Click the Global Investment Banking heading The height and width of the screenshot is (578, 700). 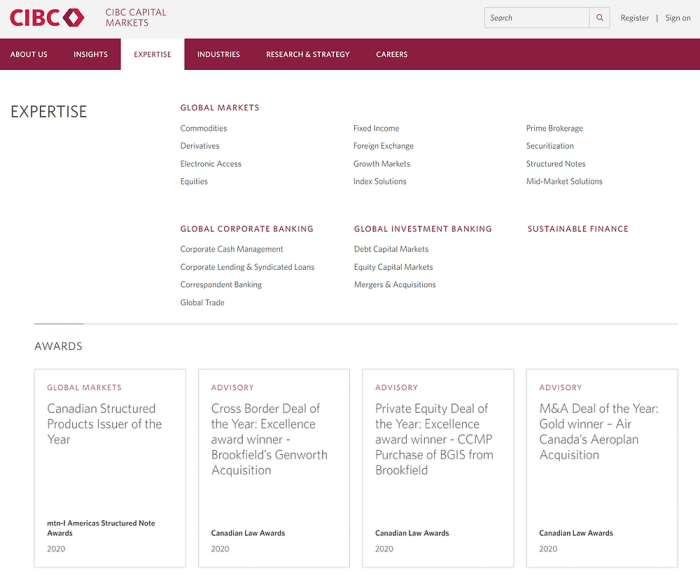(x=423, y=229)
